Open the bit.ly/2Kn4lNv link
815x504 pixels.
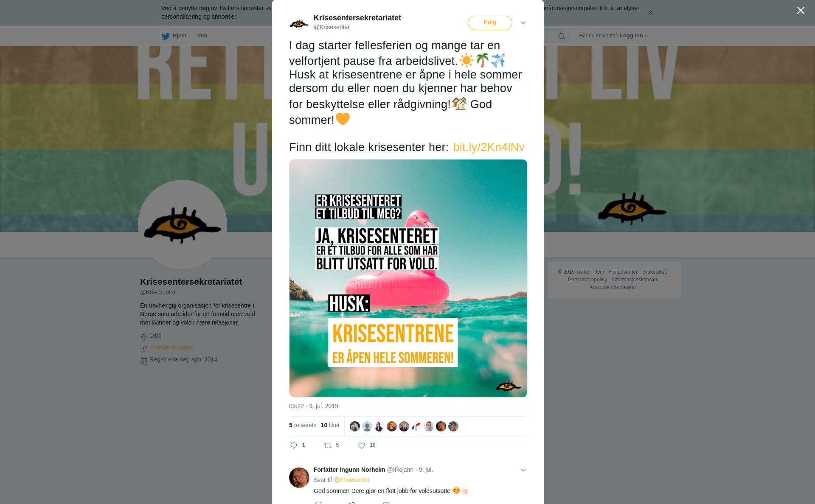[x=489, y=147]
